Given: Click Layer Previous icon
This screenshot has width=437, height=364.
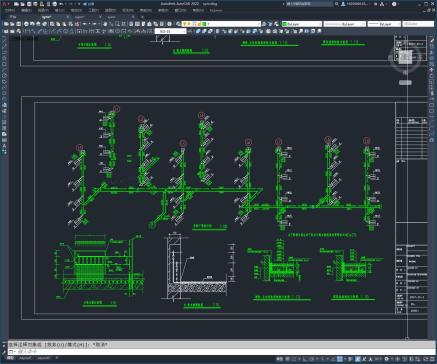Looking at the screenshot, I should tap(270, 24).
